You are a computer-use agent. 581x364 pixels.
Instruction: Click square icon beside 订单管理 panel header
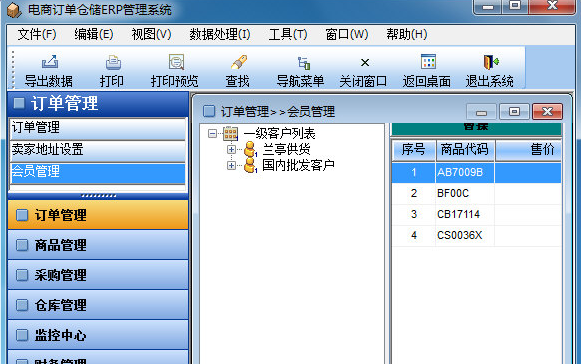click(x=19, y=103)
